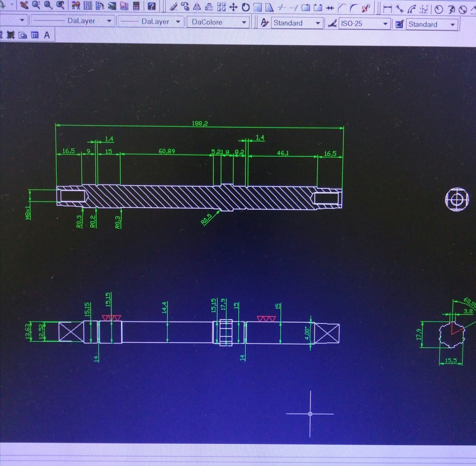
Task: Open the Help question-mark icon
Action: pos(152,6)
